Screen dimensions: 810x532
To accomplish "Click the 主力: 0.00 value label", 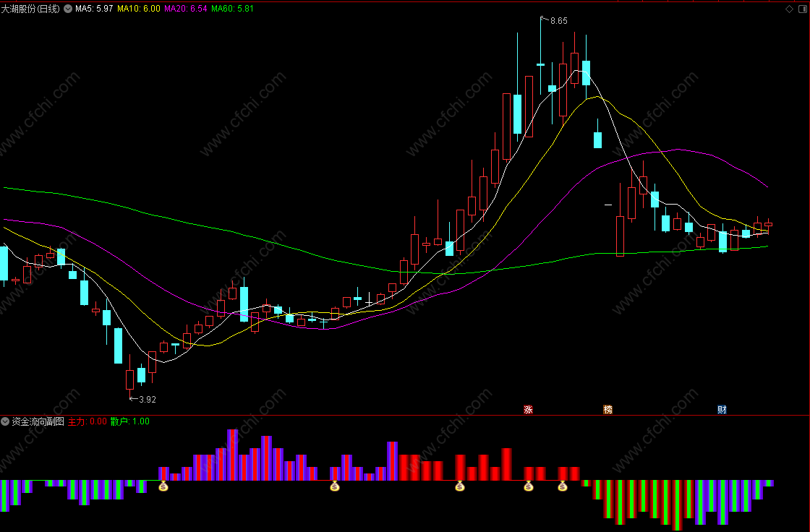I will [x=88, y=421].
